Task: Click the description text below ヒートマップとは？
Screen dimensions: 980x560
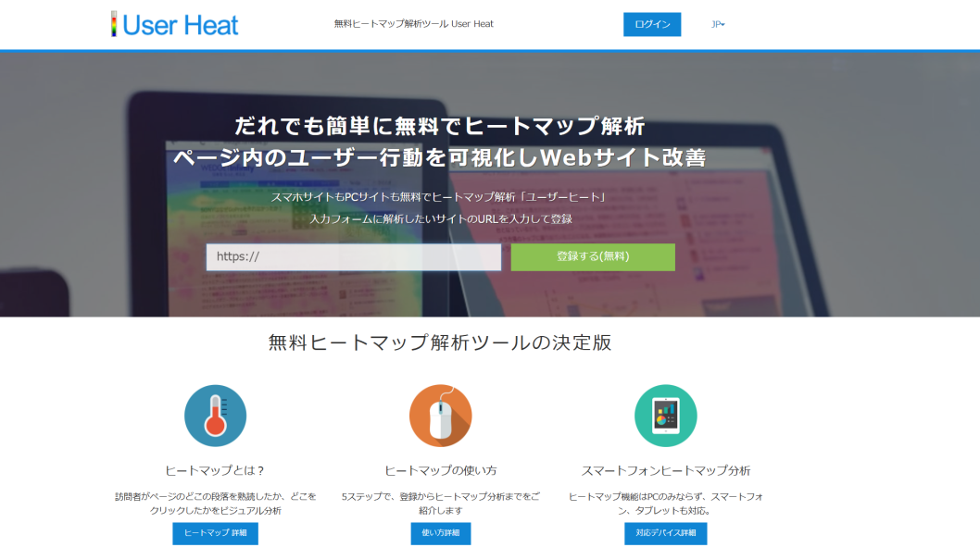Action: pyautogui.click(x=215, y=503)
